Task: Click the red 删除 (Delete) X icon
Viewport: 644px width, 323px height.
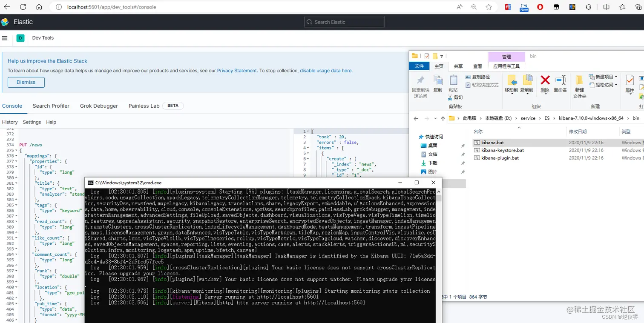Action: tap(545, 80)
